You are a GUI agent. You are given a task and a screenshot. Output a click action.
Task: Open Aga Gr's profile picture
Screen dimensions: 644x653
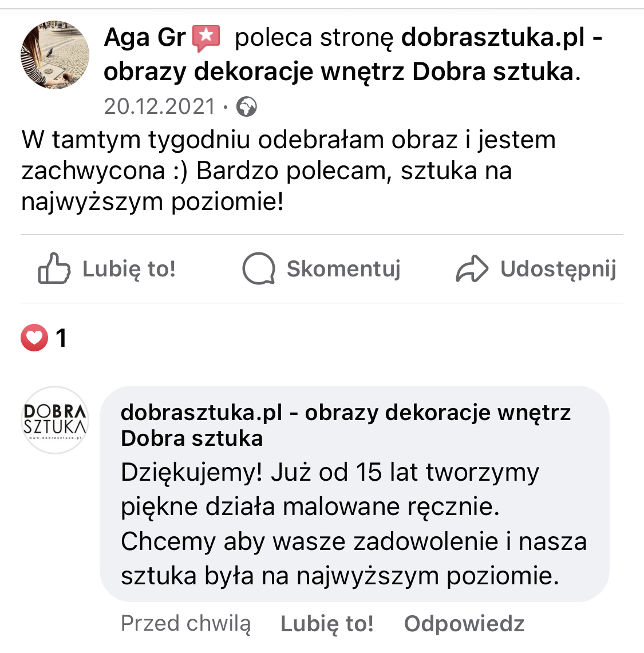click(55, 55)
